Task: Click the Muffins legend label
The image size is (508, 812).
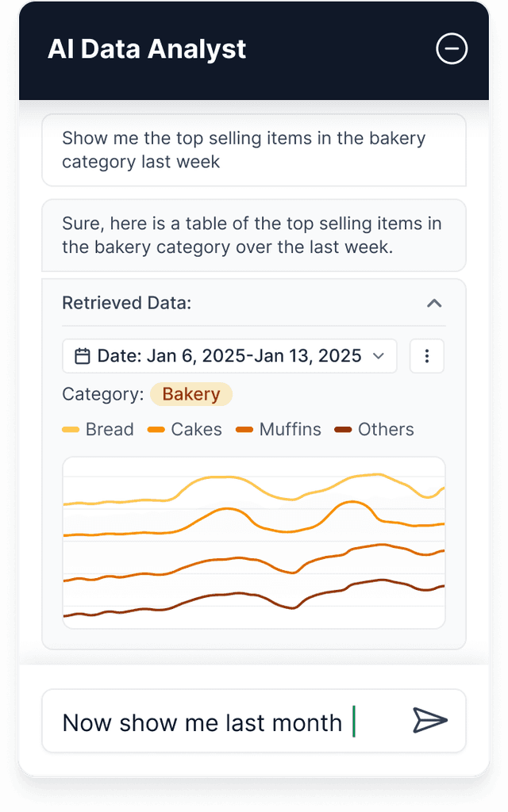Action: [289, 429]
